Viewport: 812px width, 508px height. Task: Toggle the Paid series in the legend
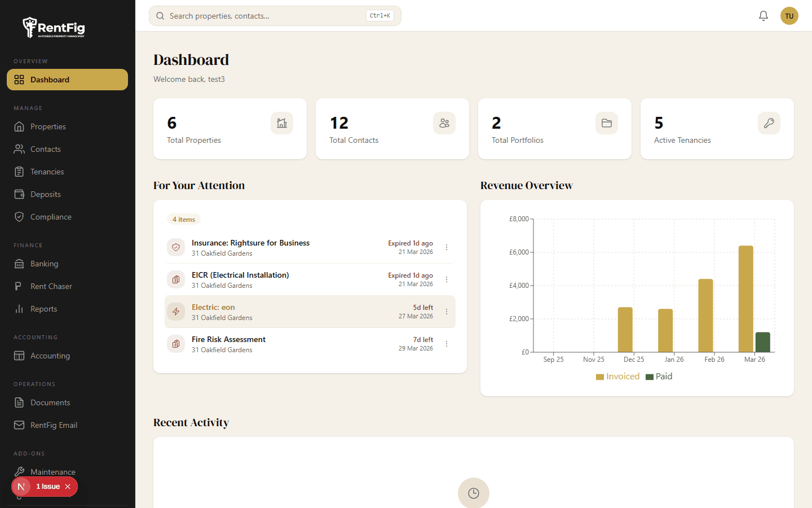[x=659, y=376]
